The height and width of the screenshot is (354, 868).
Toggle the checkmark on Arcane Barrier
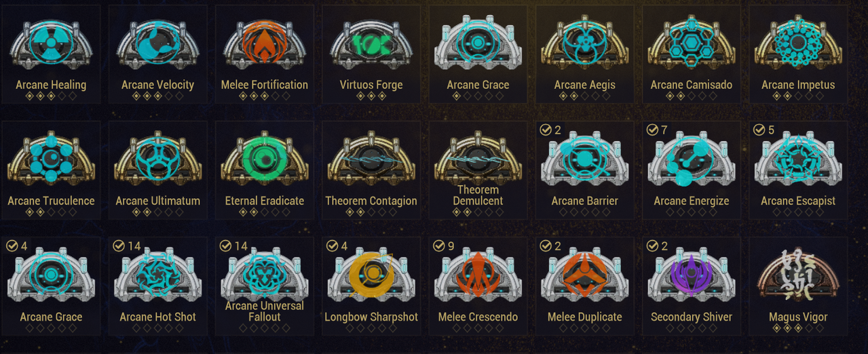point(545,130)
